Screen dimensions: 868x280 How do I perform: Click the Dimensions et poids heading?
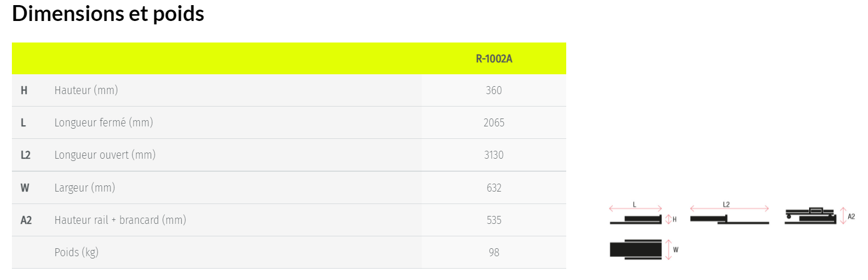point(108,14)
